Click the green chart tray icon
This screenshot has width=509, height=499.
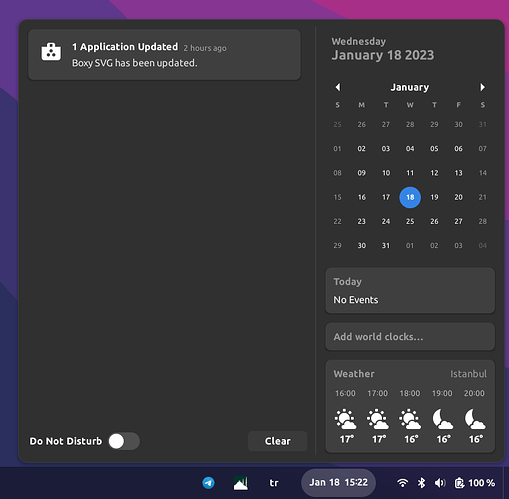241,483
